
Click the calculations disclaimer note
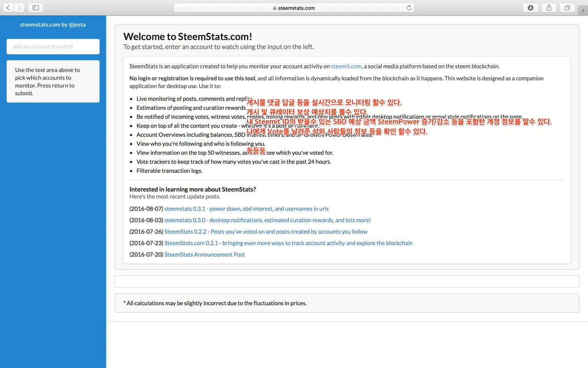pyautogui.click(x=347, y=303)
